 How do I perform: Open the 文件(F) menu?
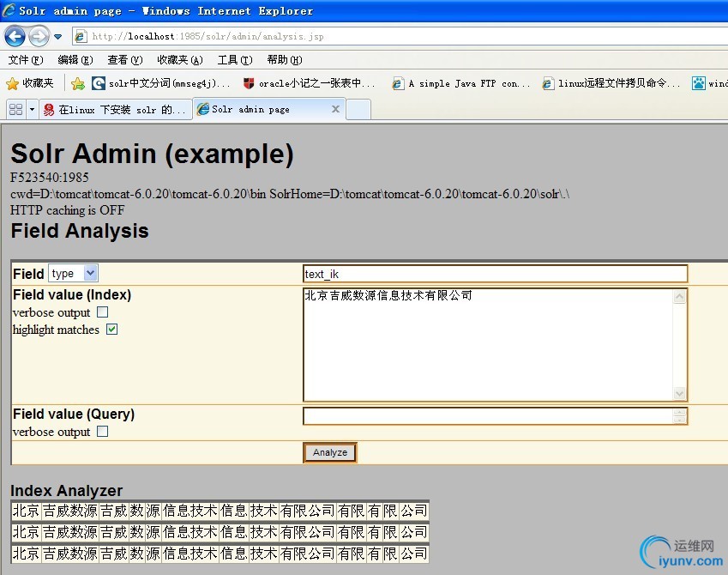click(x=26, y=60)
